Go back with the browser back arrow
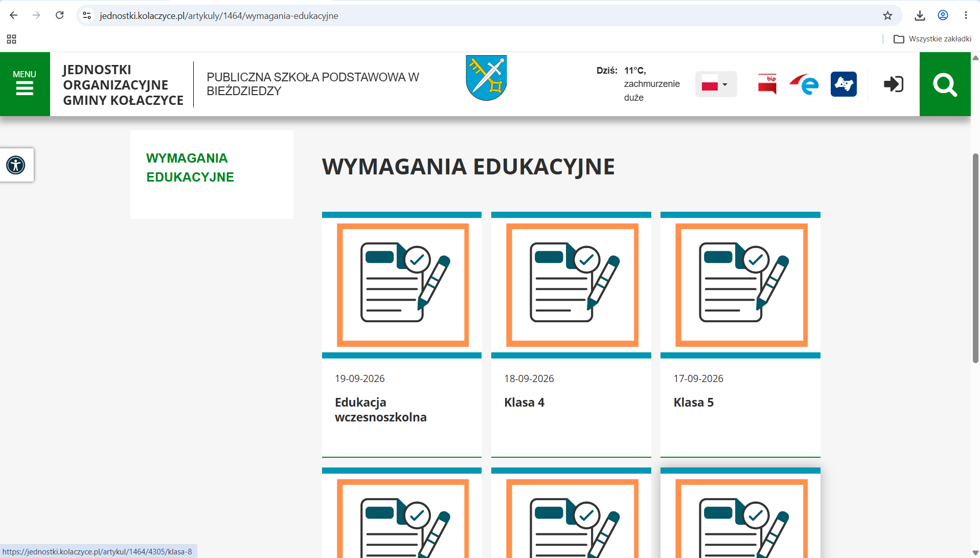This screenshot has height=558, width=980. (14, 15)
